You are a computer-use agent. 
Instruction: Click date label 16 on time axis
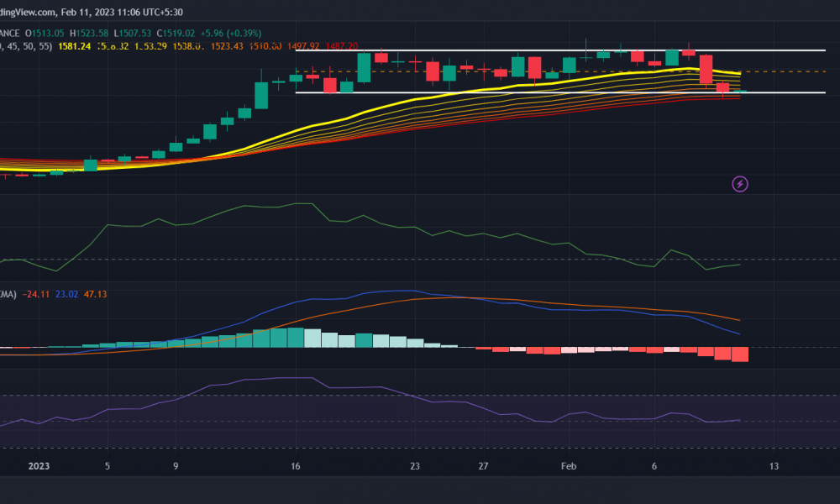296,466
